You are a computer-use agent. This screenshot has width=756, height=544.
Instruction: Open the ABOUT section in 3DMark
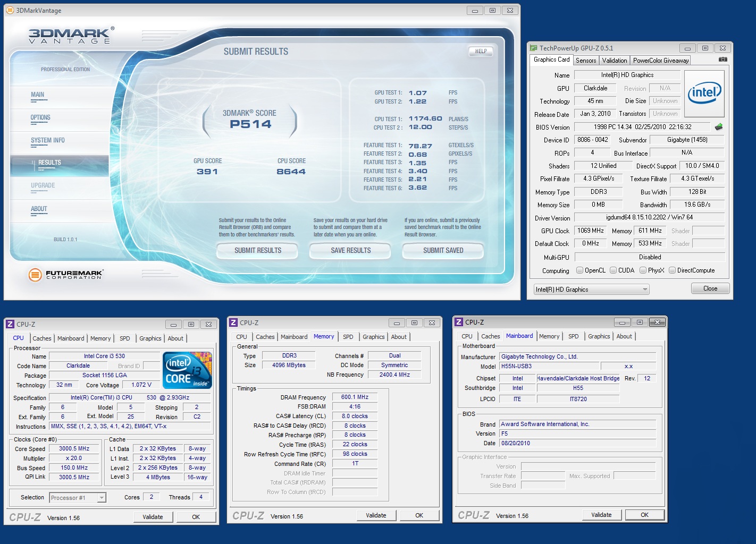pos(39,209)
